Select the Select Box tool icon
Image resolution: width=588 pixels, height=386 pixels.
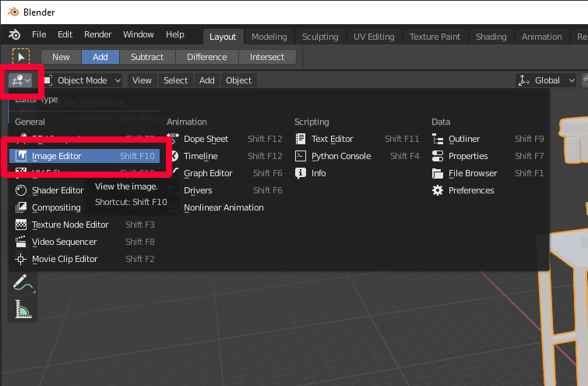click(21, 57)
